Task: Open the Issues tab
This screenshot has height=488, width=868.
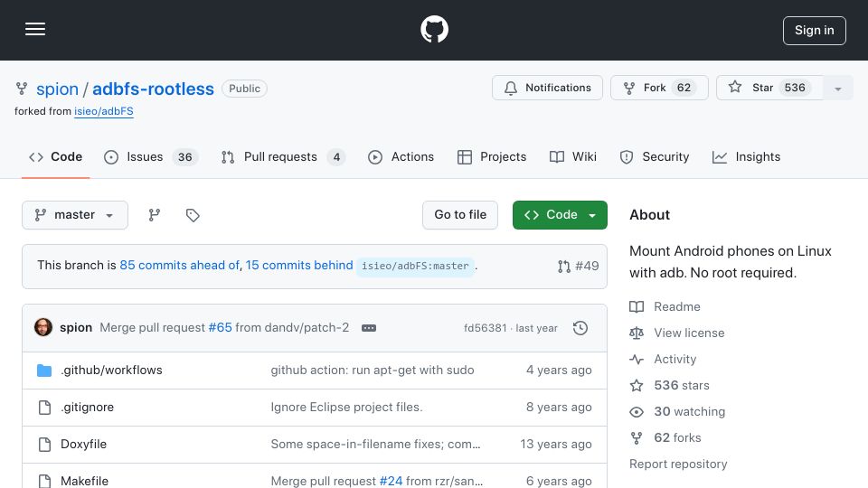Action: click(151, 157)
